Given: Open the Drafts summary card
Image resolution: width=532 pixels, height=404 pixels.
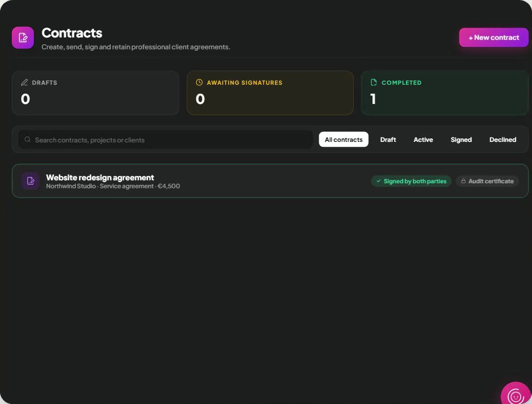Looking at the screenshot, I should pyautogui.click(x=96, y=93).
